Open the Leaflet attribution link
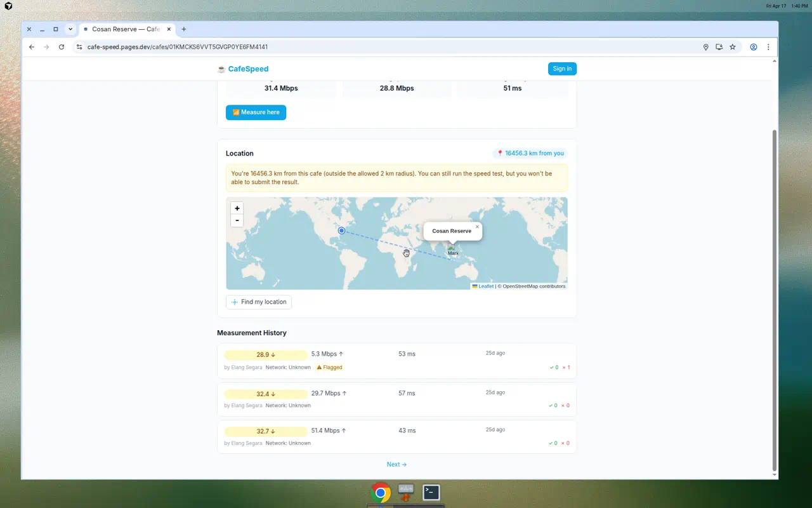812x508 pixels. [x=485, y=286]
